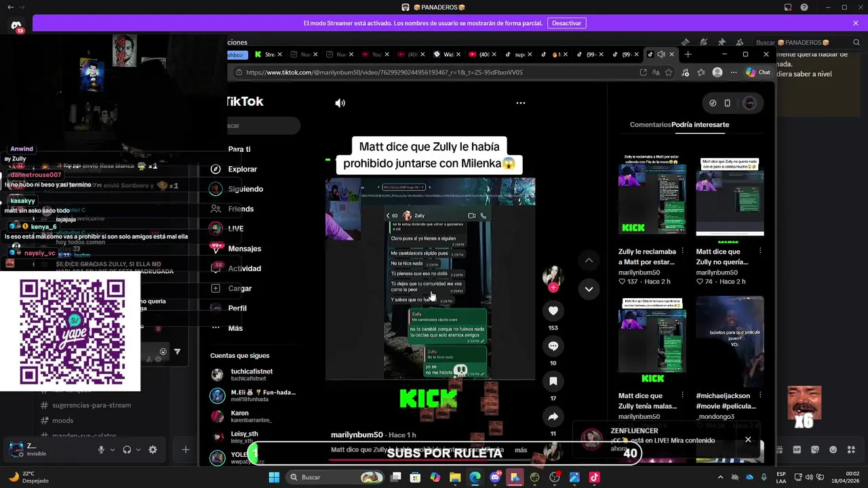Image resolution: width=868 pixels, height=488 pixels.
Task: Open Discord pinned messages icon
Action: (722, 42)
